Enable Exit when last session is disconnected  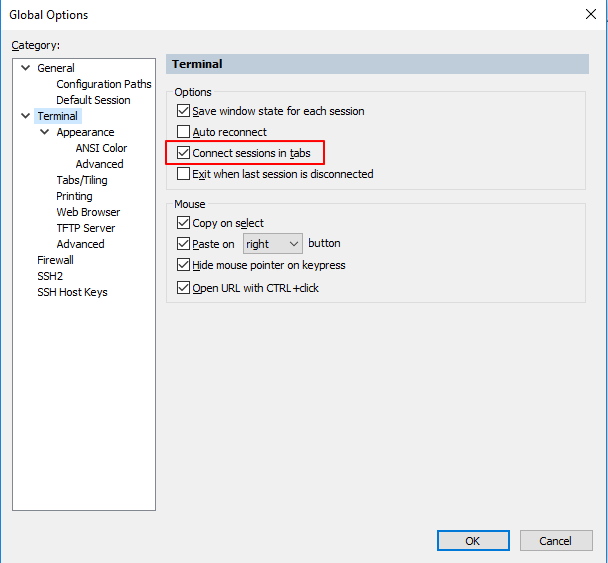pos(183,174)
